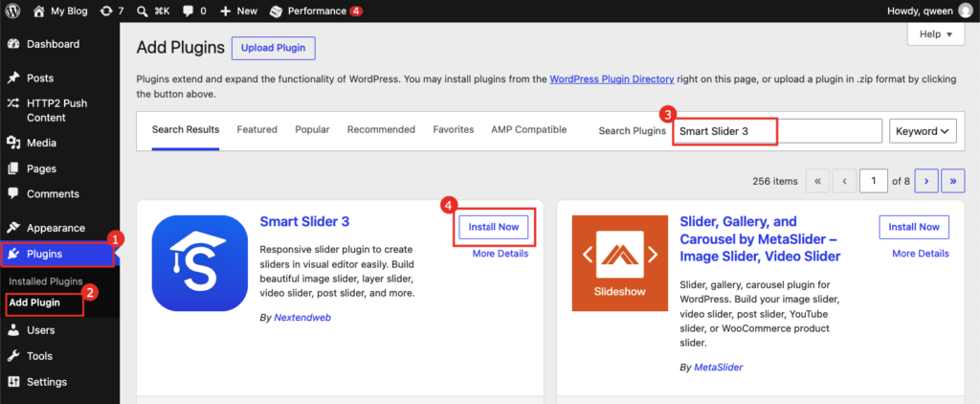Click the user avatar next to Howdy
This screenshot has height=404, width=980.
click(965, 11)
